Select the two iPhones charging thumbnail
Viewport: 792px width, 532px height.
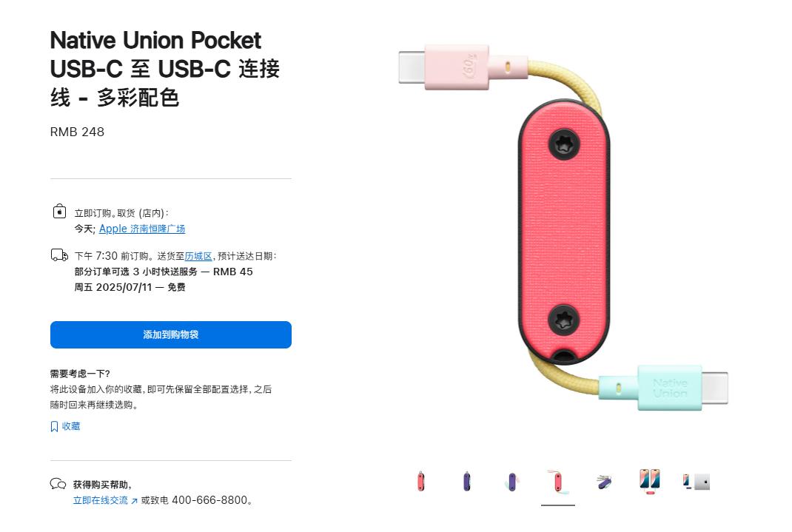(650, 482)
